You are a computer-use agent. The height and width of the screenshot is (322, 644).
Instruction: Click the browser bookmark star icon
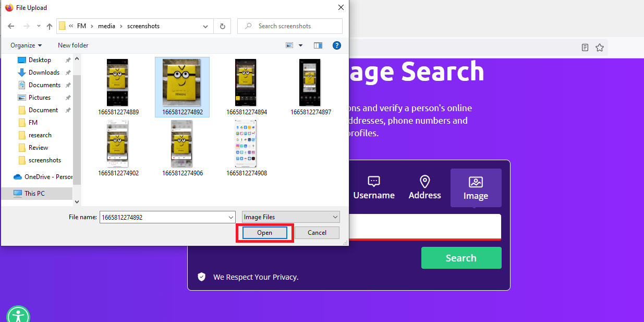(x=600, y=47)
